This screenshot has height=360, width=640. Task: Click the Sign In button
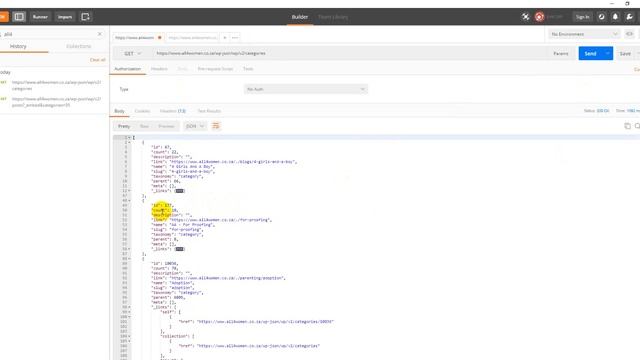(582, 17)
